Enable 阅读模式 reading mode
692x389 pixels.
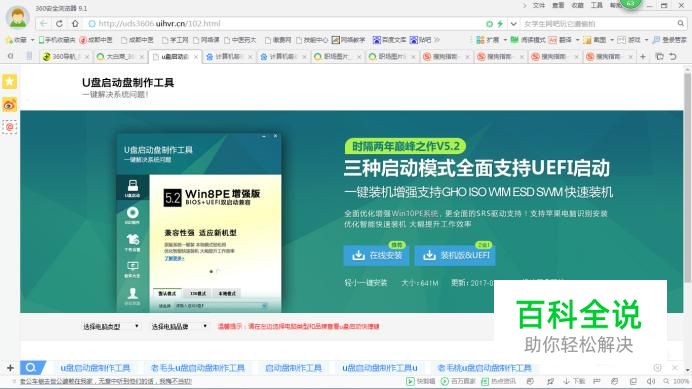pos(528,40)
